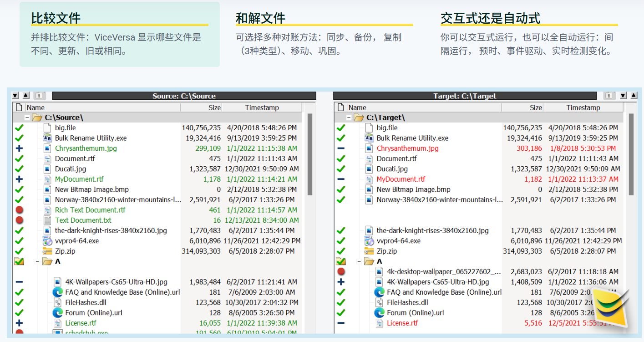Screen dimensions: 644x342
Task: Collapse the C:\Source\ root folder
Action: (27, 117)
